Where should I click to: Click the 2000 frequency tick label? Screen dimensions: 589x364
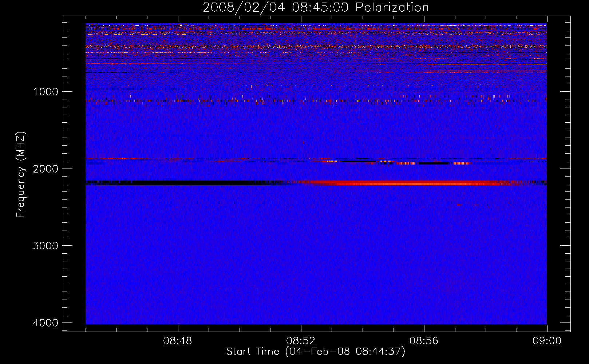(x=46, y=169)
